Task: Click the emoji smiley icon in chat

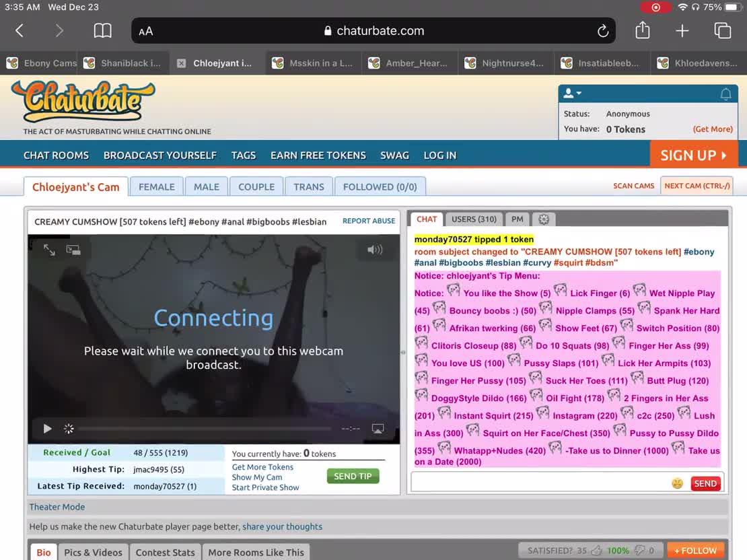Action: point(677,483)
